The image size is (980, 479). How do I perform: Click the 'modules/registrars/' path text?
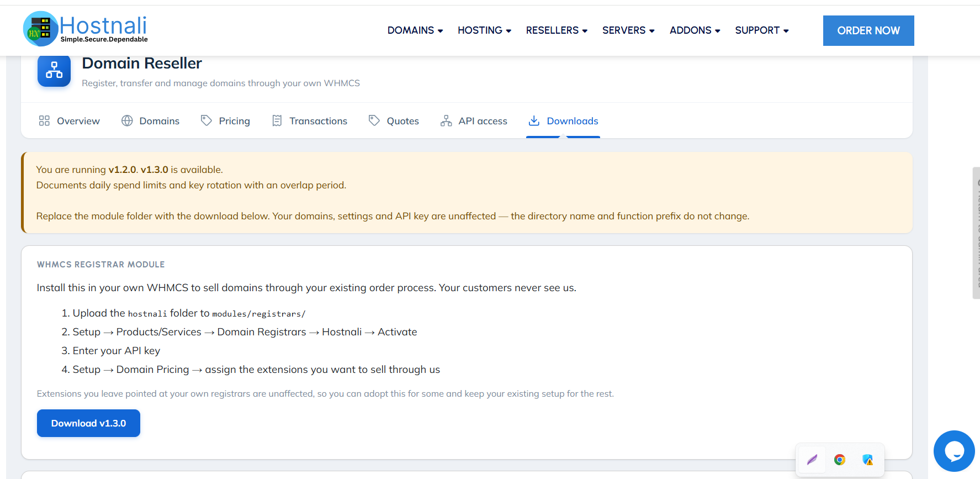259,314
